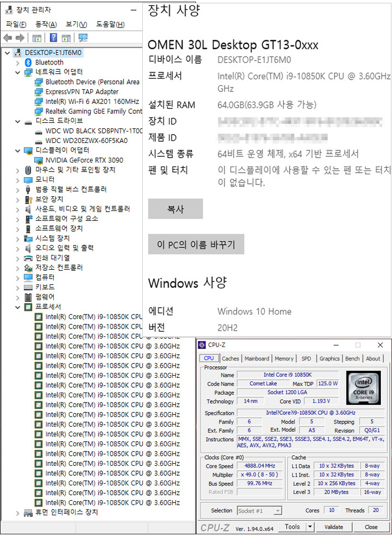
Task: Select the Bluetooth category icon
Action: pyautogui.click(x=29, y=62)
